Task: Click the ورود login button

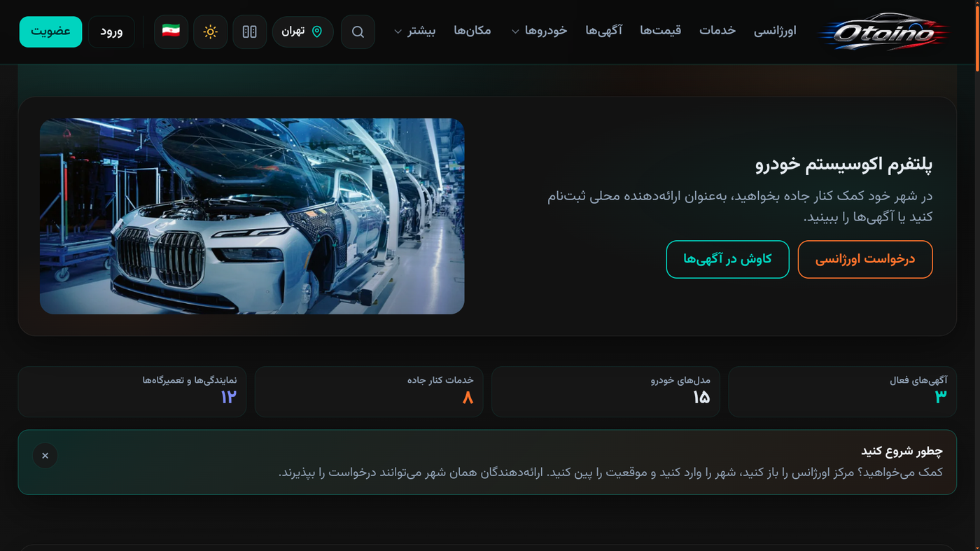Action: coord(111,32)
